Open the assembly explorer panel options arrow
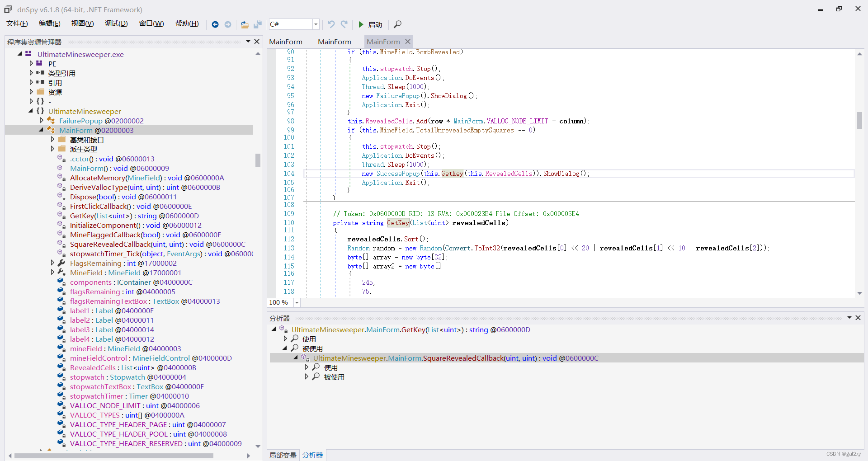 pyautogui.click(x=248, y=42)
